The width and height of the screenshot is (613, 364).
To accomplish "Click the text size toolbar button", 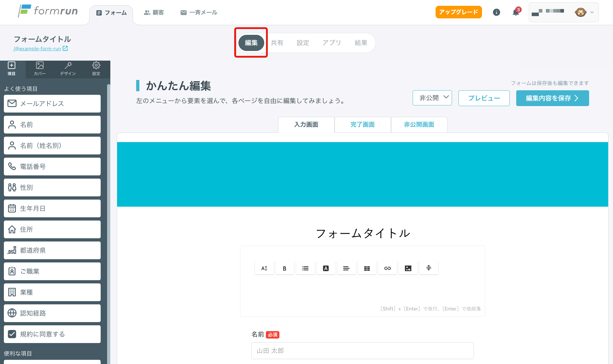I will click(264, 268).
